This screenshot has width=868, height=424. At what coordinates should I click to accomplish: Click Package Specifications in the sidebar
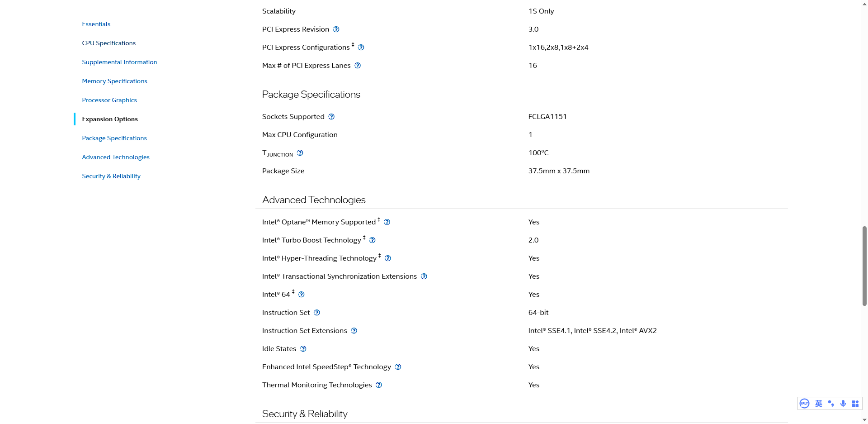coord(114,138)
